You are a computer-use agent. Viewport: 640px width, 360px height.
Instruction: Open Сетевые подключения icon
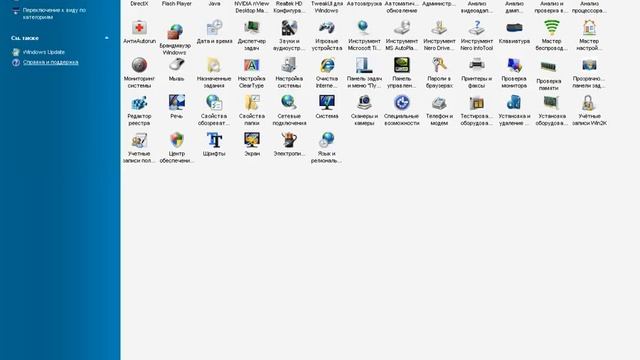coord(289,103)
